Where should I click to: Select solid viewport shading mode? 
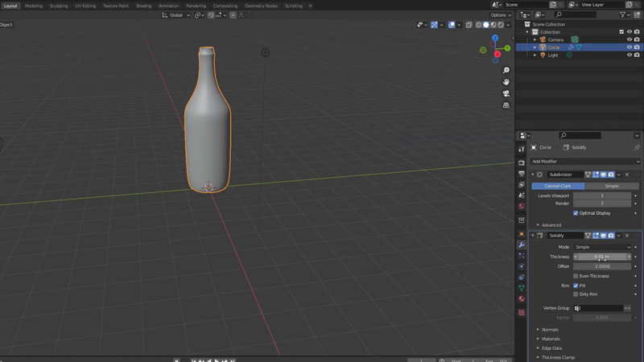486,25
